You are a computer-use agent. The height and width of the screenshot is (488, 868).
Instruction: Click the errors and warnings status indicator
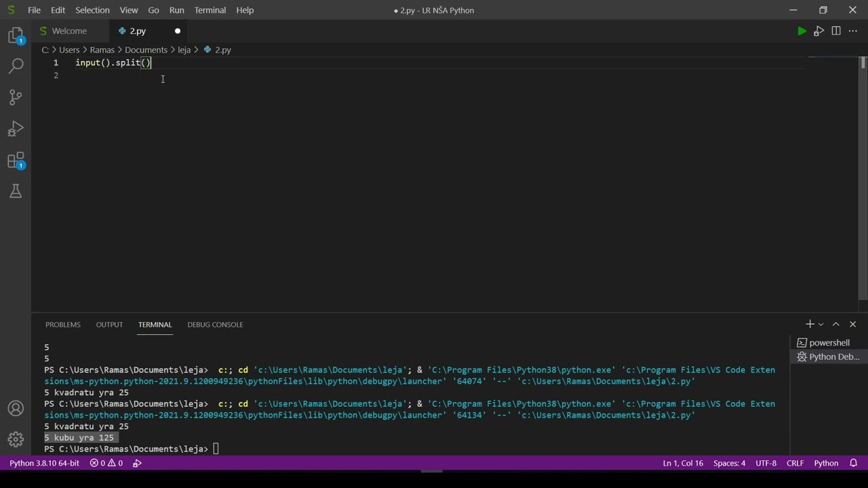(106, 463)
